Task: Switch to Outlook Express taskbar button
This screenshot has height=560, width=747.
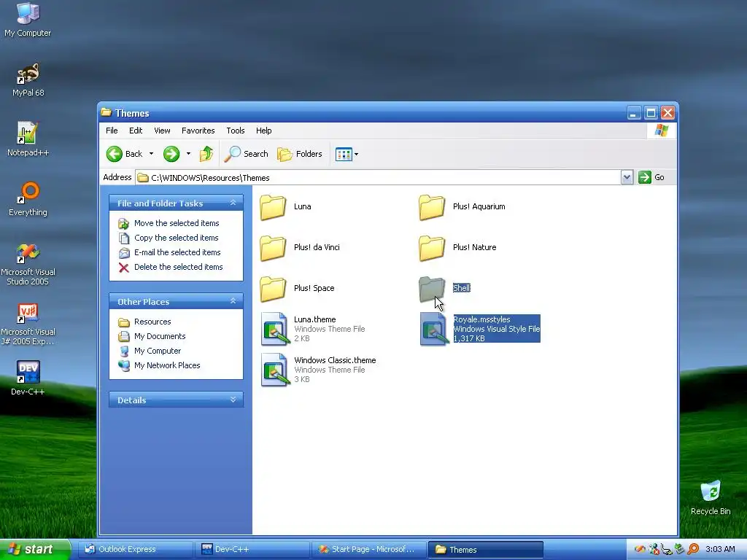Action: point(135,550)
